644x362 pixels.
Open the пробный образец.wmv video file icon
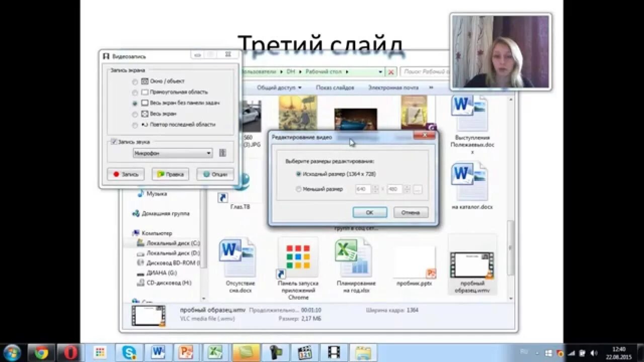[472, 264]
